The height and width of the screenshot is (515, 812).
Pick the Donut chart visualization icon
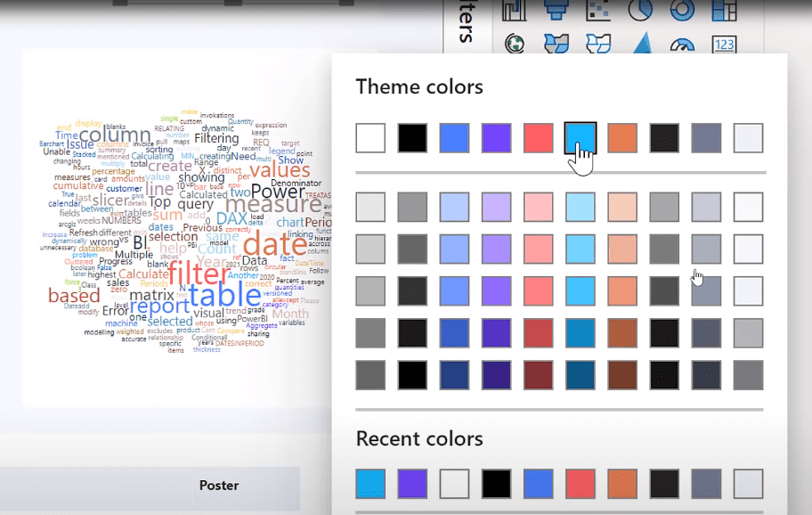(682, 10)
